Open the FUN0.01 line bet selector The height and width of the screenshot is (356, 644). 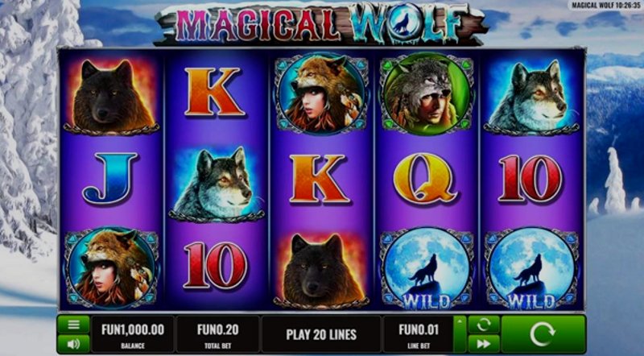[x=419, y=334]
